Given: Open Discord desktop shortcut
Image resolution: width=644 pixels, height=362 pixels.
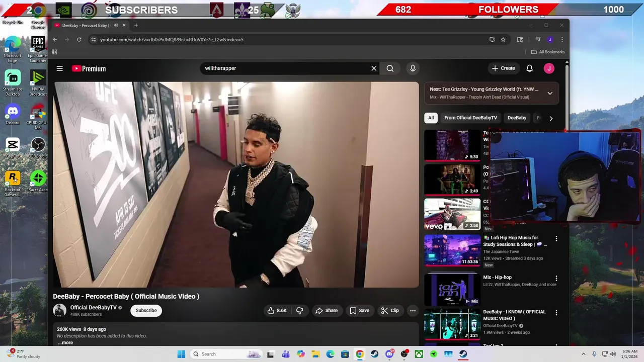Looking at the screenshot, I should click(13, 114).
